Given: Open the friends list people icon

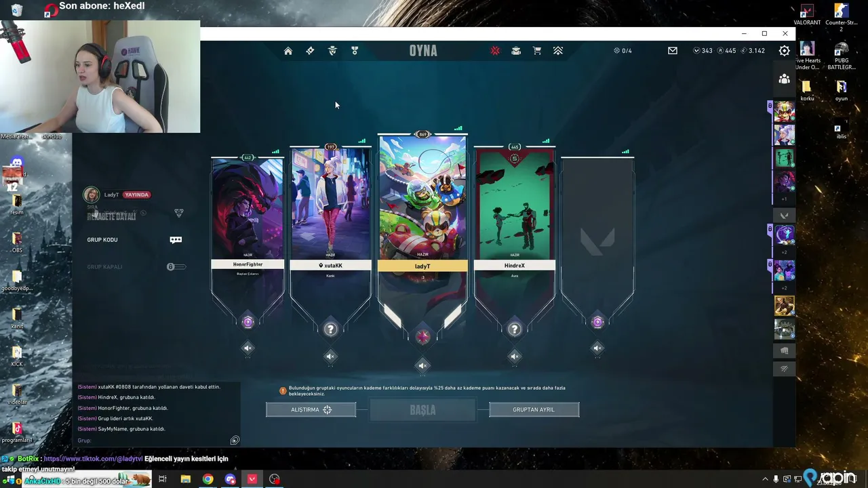Looking at the screenshot, I should pos(785,79).
